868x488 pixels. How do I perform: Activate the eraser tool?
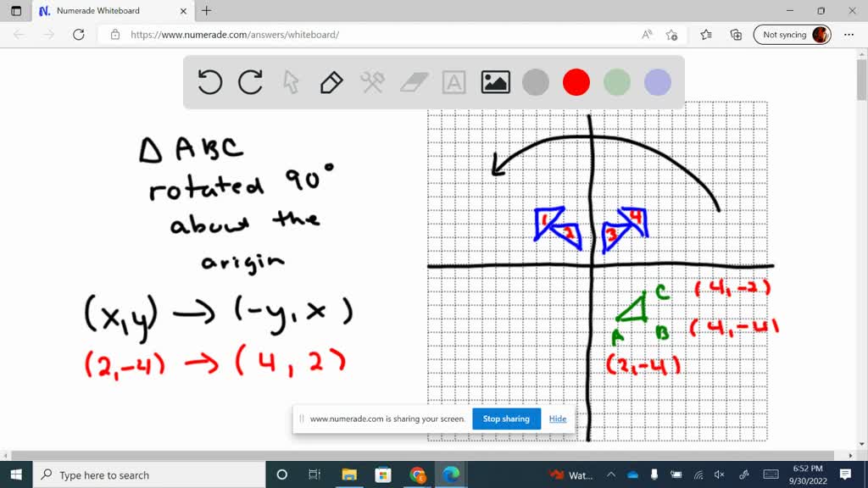coord(414,82)
